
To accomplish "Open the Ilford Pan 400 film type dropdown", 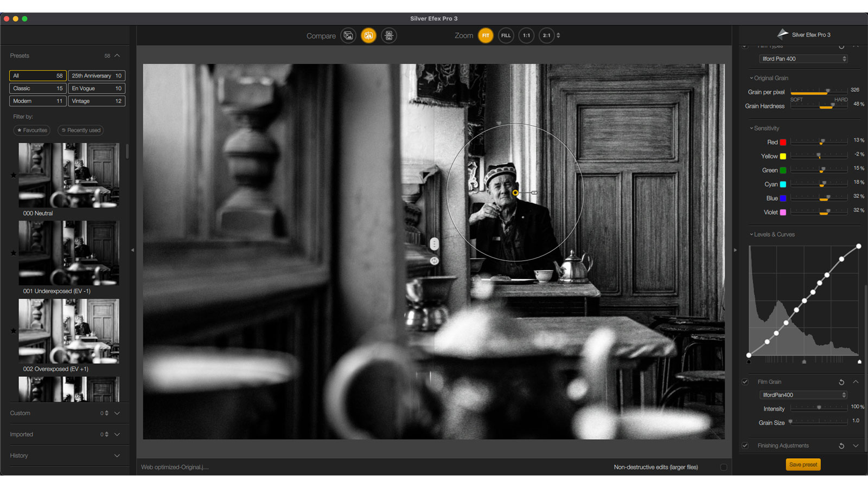I will coord(803,59).
